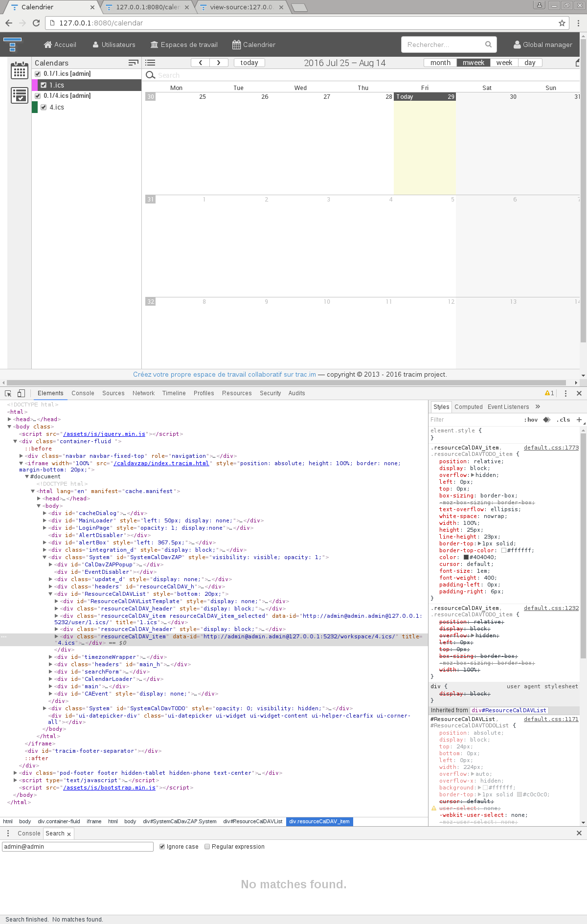587x924 pixels.
Task: Click the DevTools inspect element picker icon
Action: pos(8,393)
